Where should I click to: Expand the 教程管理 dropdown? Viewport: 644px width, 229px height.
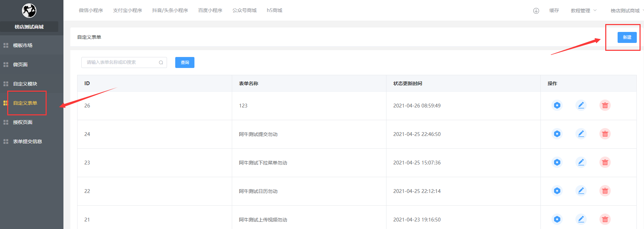tap(584, 11)
